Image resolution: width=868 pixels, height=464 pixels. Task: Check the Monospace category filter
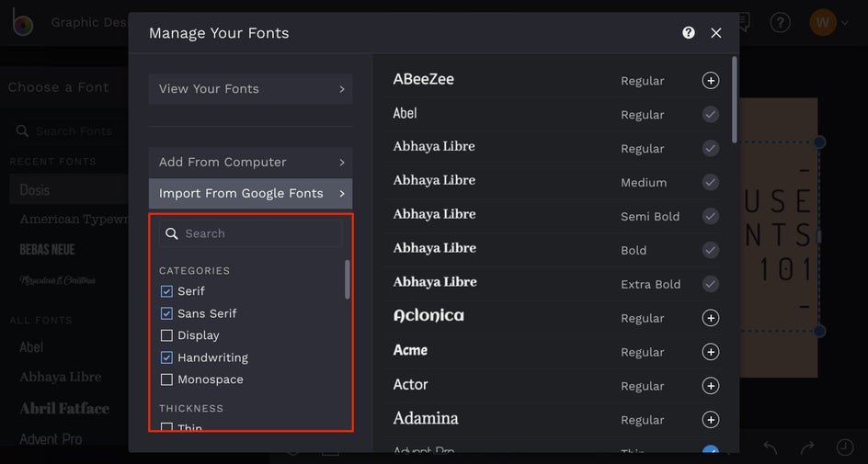[166, 379]
